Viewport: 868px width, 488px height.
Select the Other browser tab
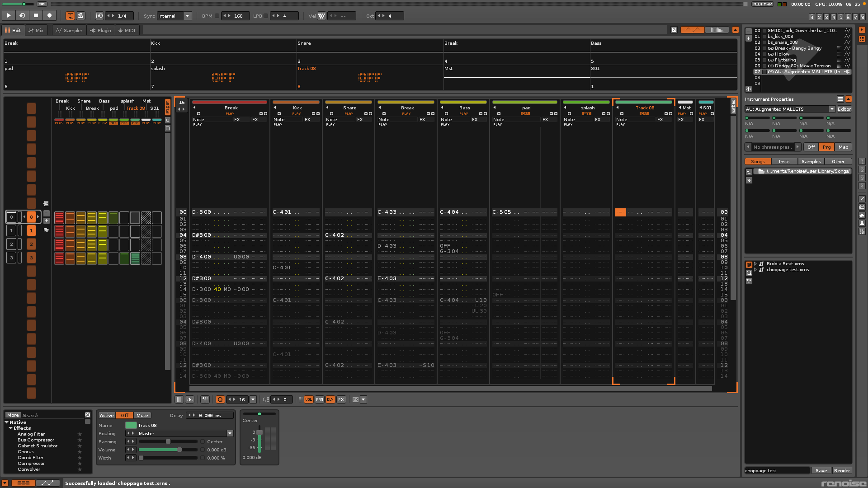tap(838, 161)
